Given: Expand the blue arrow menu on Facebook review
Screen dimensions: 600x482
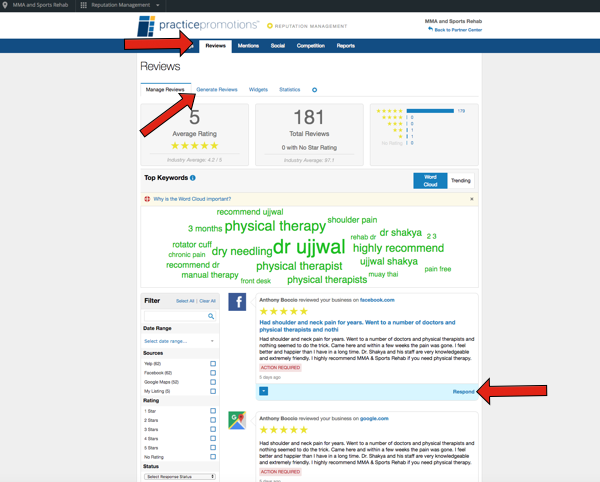Looking at the screenshot, I should 264,391.
